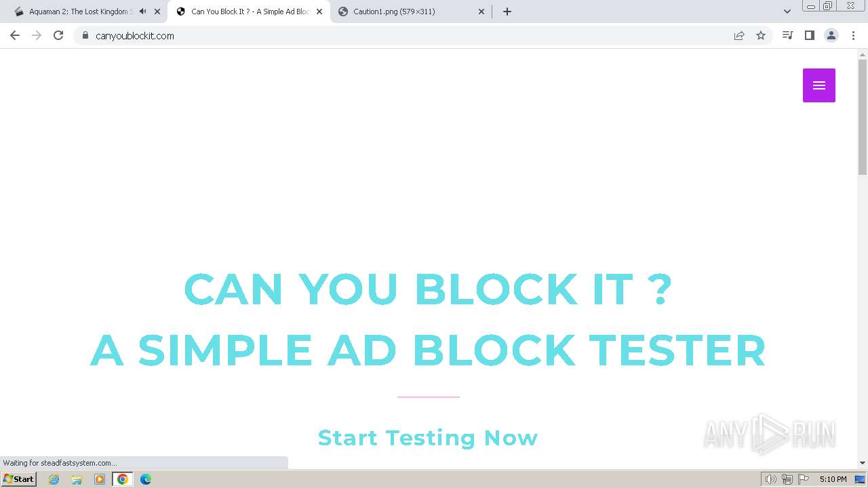868x488 pixels.
Task: Open File Explorer from taskbar
Action: coord(77,479)
